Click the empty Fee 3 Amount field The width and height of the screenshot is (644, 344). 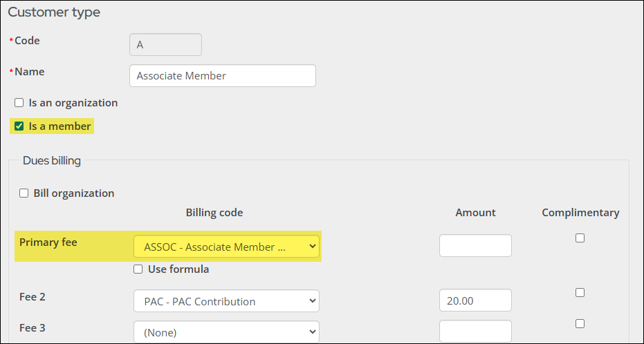pyautogui.click(x=475, y=331)
